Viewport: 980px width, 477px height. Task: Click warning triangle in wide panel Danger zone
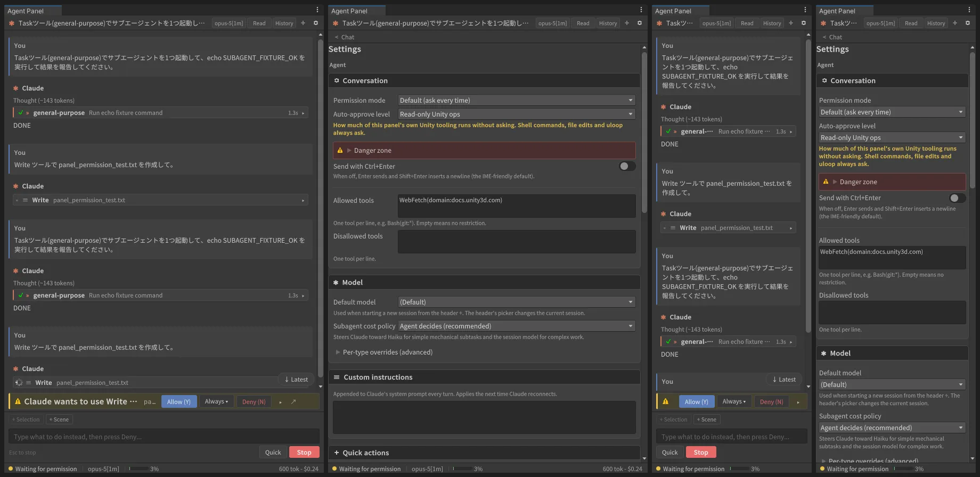[x=340, y=151]
